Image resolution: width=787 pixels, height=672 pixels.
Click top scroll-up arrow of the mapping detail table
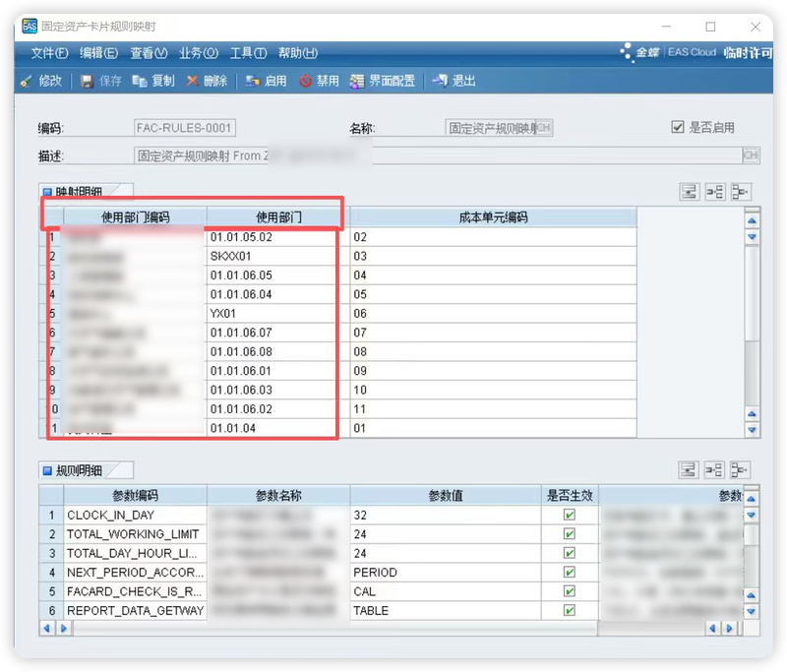(x=752, y=220)
